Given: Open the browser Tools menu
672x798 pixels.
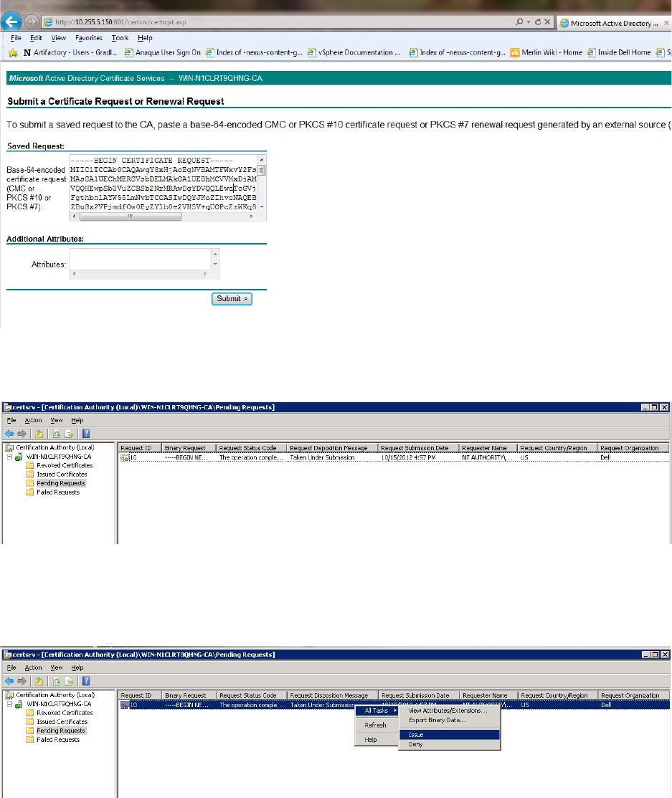Looking at the screenshot, I should coord(120,38).
